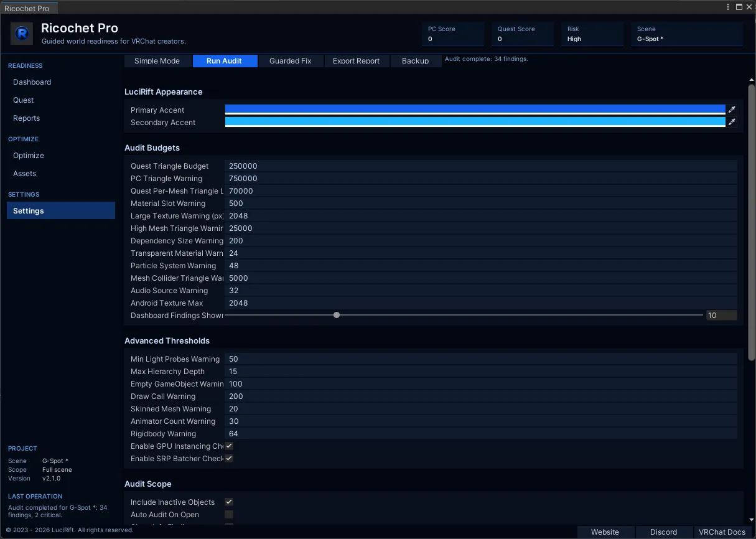Screen dimensions: 756x539
Task: Edit Transparent Material Warning value
Action: [481, 253]
